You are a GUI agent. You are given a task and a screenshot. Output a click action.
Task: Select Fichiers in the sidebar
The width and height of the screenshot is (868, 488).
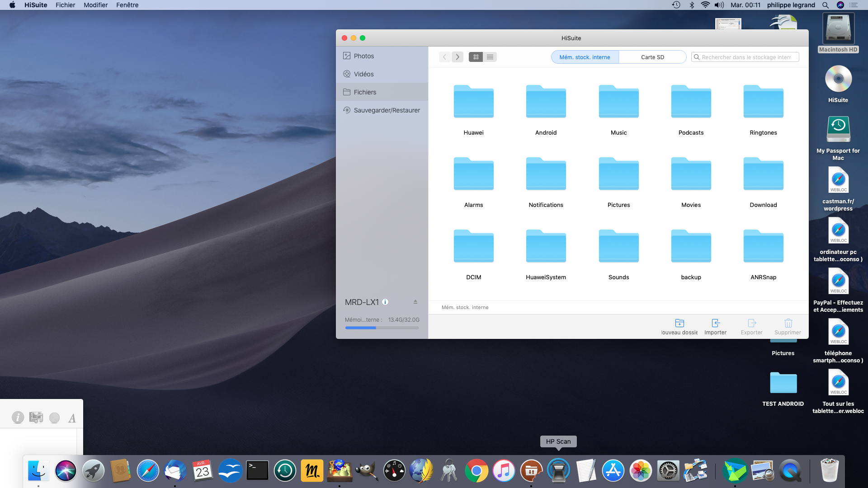pos(382,92)
